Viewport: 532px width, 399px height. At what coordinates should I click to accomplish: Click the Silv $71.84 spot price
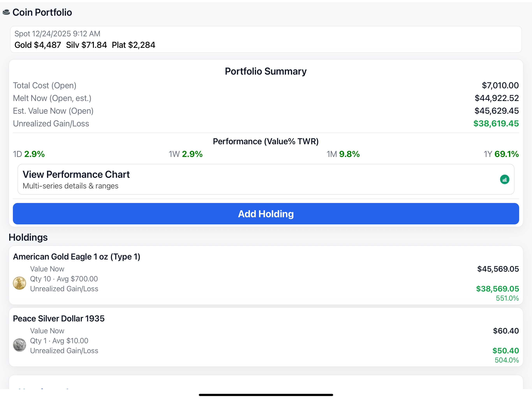(x=86, y=45)
